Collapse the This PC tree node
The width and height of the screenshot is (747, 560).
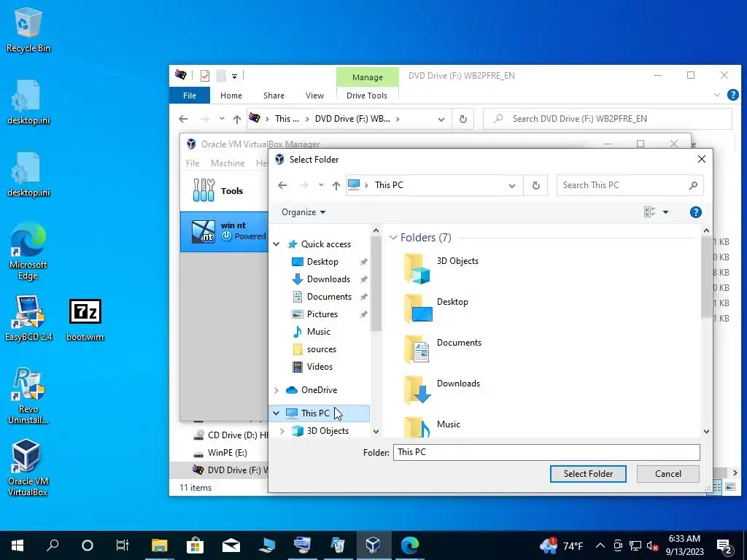click(276, 413)
